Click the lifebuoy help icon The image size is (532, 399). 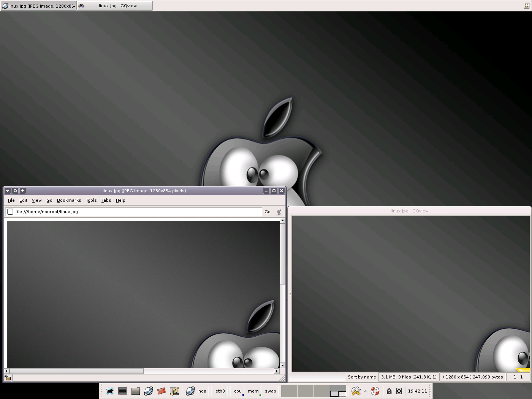click(375, 391)
